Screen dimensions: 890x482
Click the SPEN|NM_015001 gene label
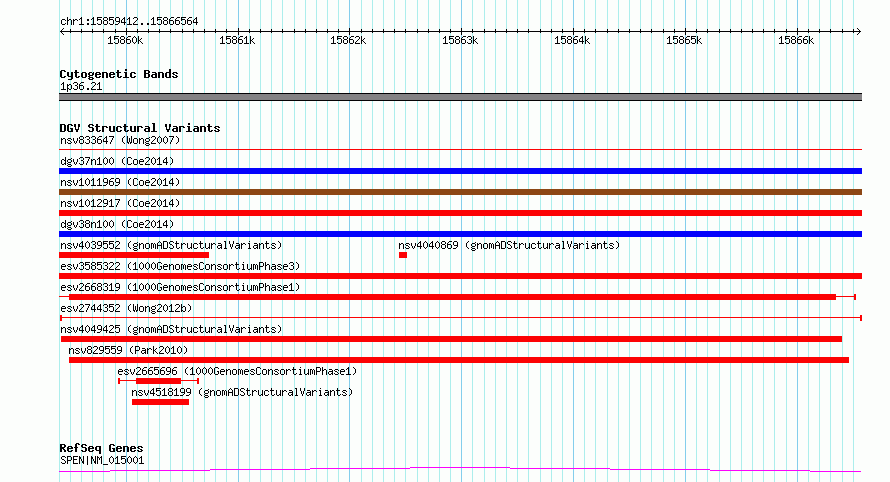[x=102, y=460]
